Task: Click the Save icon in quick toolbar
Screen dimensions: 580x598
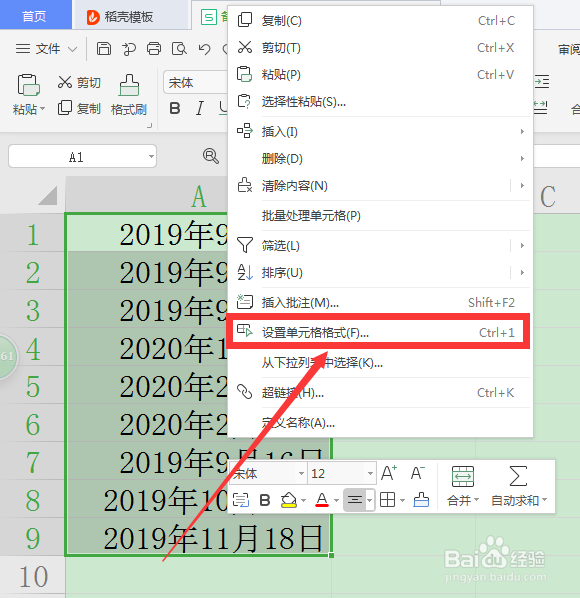Action: [104, 49]
